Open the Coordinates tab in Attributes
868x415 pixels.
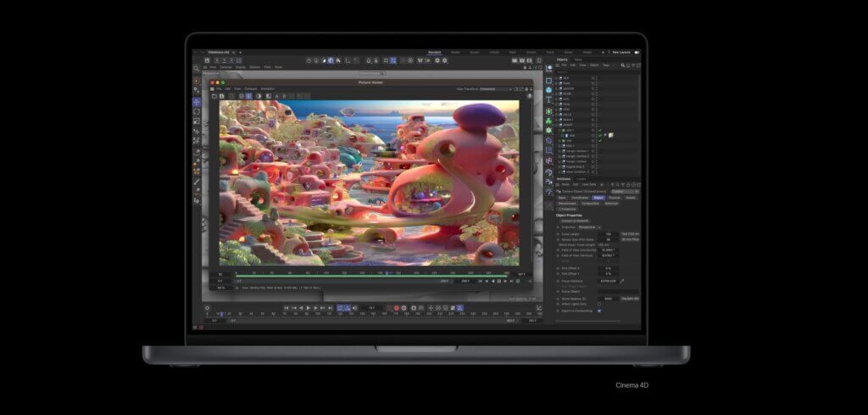(x=580, y=198)
